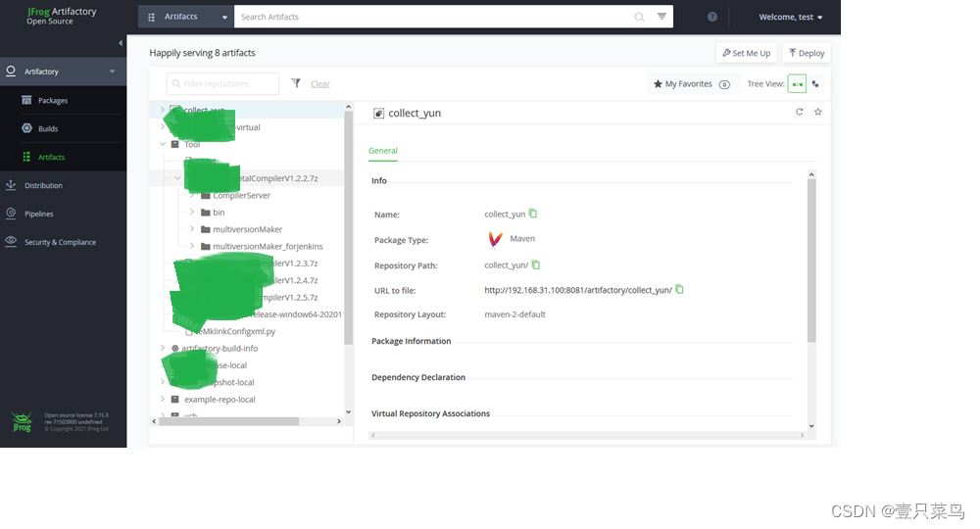The height and width of the screenshot is (529, 980).
Task: Copy the collect_yun name to clipboard
Action: coord(532,214)
